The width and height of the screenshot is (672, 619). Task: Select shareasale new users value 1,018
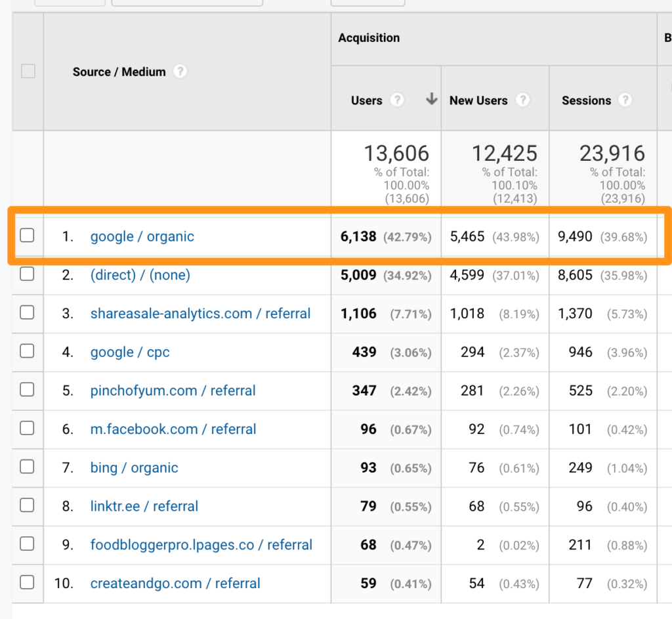[467, 314]
